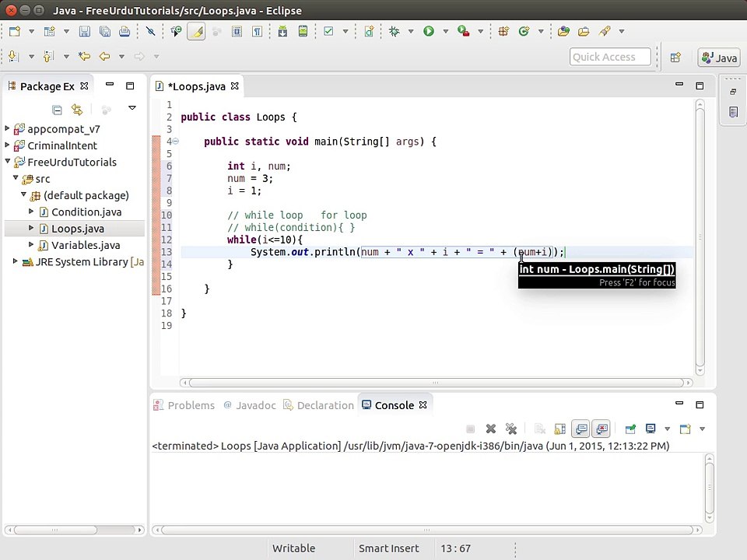The width and height of the screenshot is (747, 560).
Task: Remove Launch in Console toolbar
Action: pyautogui.click(x=491, y=429)
